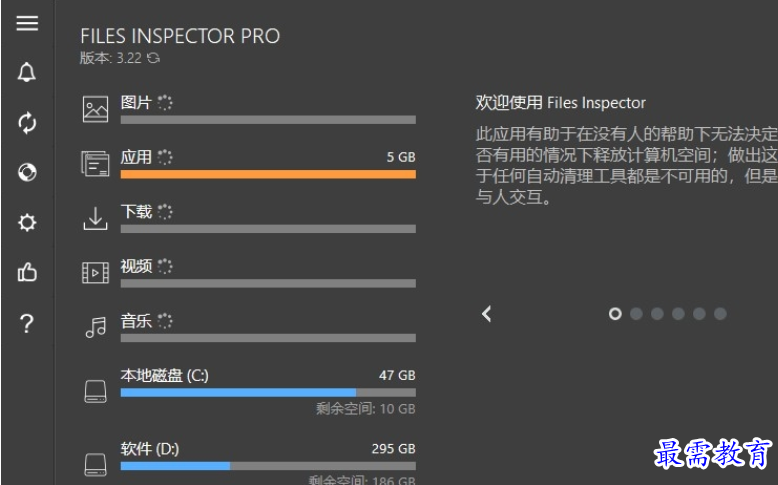778x485 pixels.
Task: Open 本地磁盘 (C:) drive entry
Action: 249,391
